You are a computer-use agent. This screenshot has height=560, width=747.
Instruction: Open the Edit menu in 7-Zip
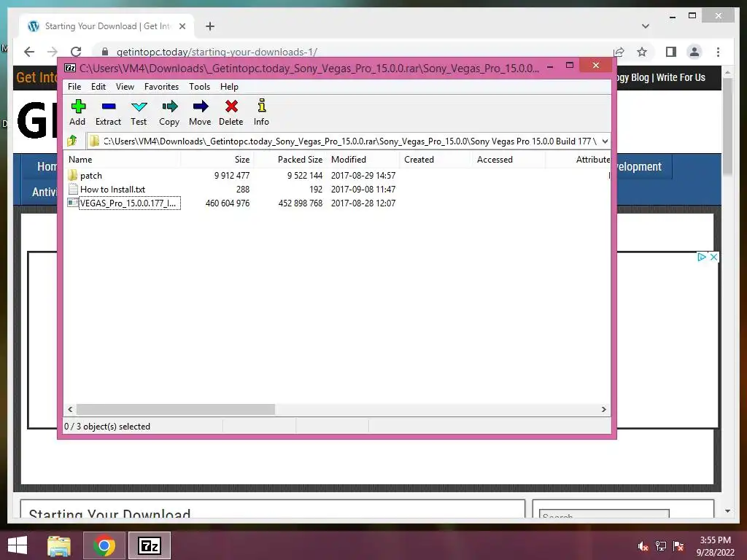tap(98, 87)
